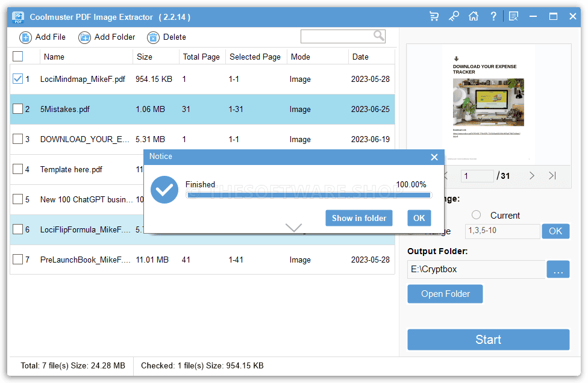Viewport: 588px width, 383px height.
Task: Go to next preview page arrow
Action: pyautogui.click(x=532, y=175)
